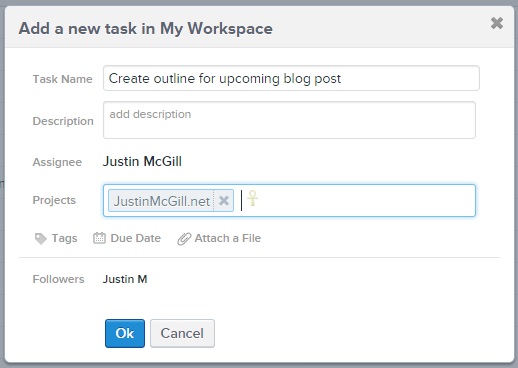Confirm the task with Ok button

pos(125,333)
